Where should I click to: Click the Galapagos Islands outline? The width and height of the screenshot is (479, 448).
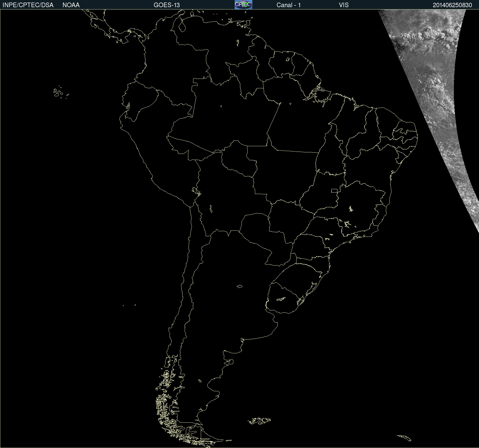pyautogui.click(x=61, y=92)
